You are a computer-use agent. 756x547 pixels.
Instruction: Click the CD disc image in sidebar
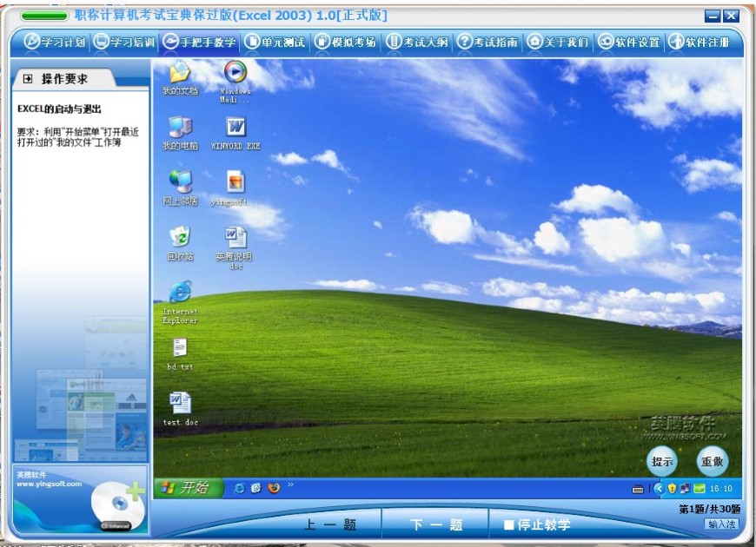tap(118, 505)
